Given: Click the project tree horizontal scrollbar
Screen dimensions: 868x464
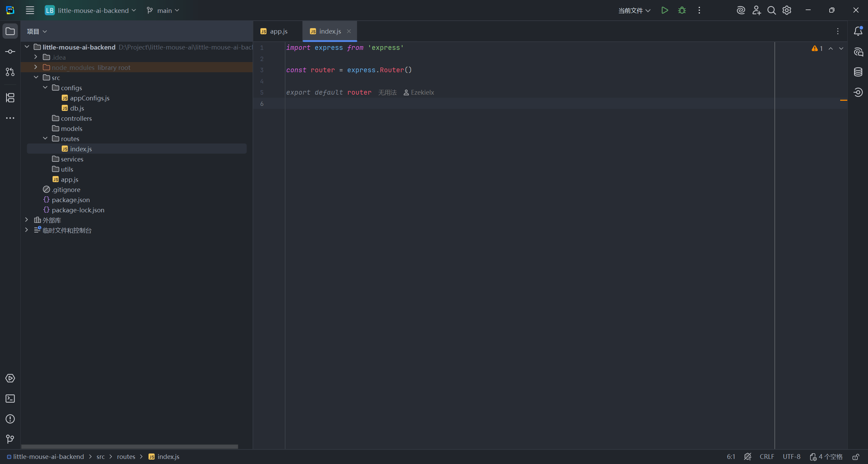Looking at the screenshot, I should [x=130, y=446].
